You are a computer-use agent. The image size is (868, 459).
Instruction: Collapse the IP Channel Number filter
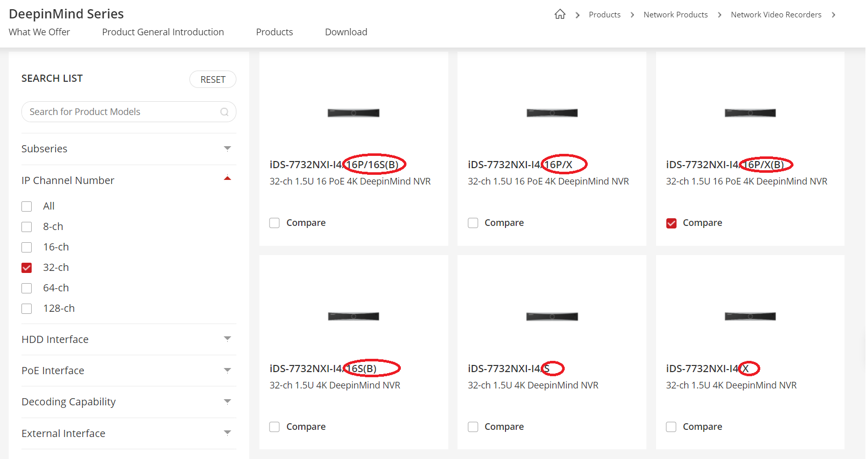[x=227, y=179]
